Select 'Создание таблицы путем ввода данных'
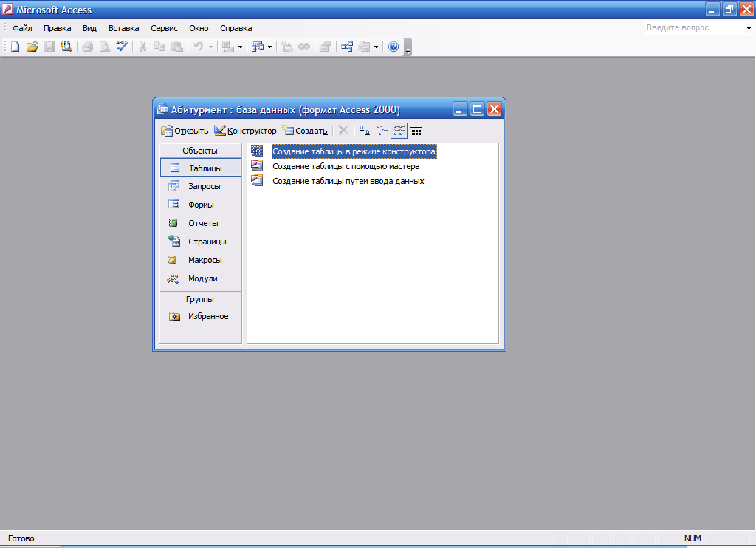This screenshot has height=548, width=756. point(348,182)
